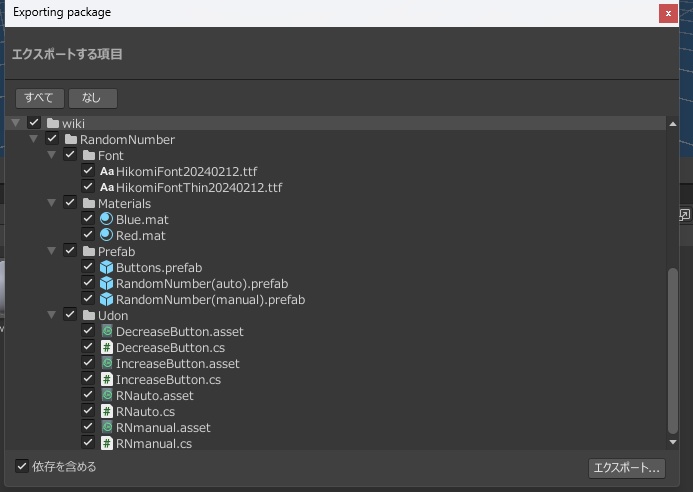The width and height of the screenshot is (693, 492).
Task: Click the すべて (All) button
Action: pos(40,98)
